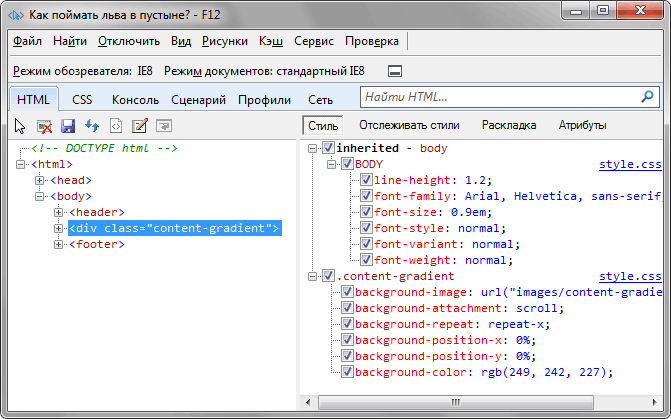
Task: Click the Найти HTML search field
Action: click(x=498, y=97)
